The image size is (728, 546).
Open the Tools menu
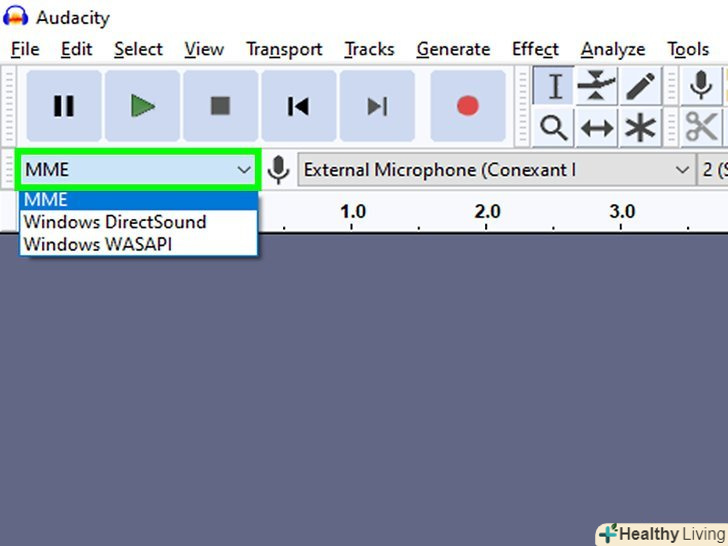pos(688,49)
